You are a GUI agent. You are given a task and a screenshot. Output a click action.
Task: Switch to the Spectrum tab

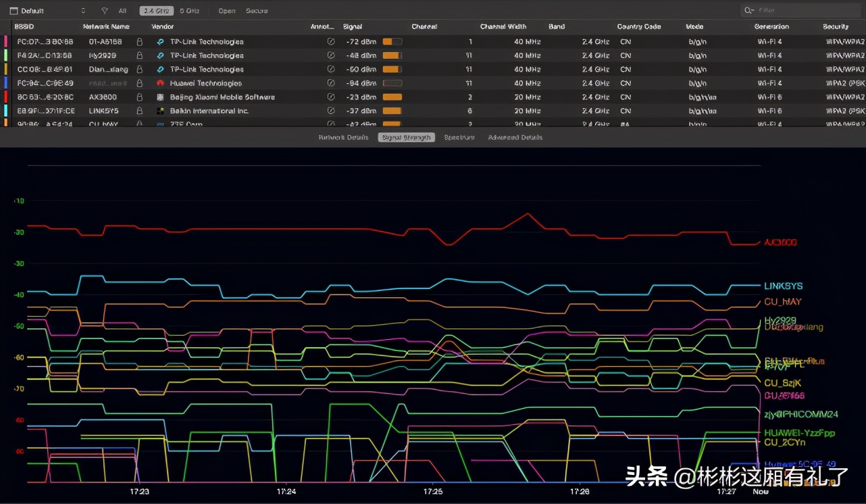tap(459, 137)
